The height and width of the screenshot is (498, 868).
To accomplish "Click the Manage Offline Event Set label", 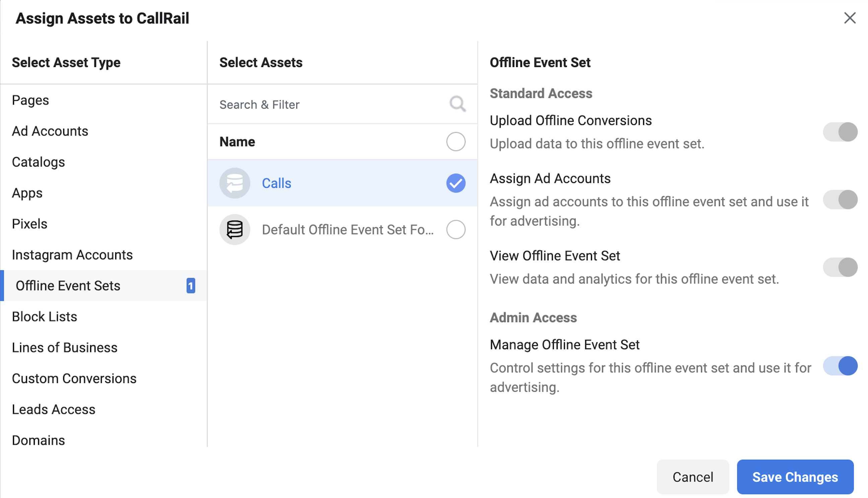I will point(565,345).
